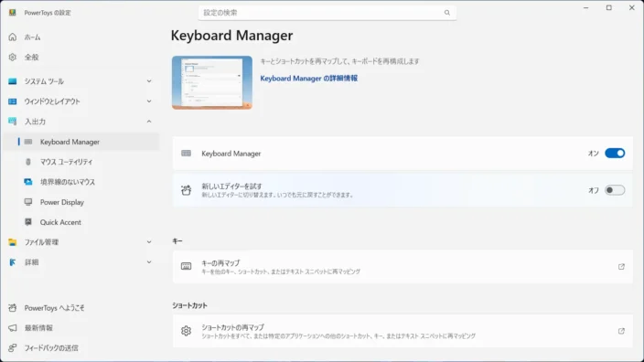Viewport: 644px width, 362px height.
Task: Open ショートカットの再マップ via external-link icon
Action: click(621, 331)
